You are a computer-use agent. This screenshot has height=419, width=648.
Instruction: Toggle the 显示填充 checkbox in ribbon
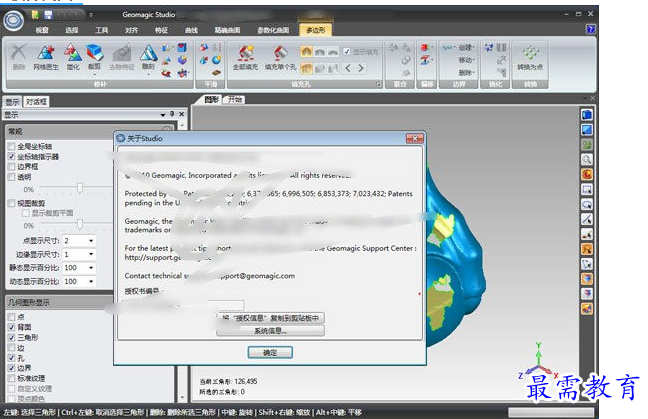coord(347,51)
